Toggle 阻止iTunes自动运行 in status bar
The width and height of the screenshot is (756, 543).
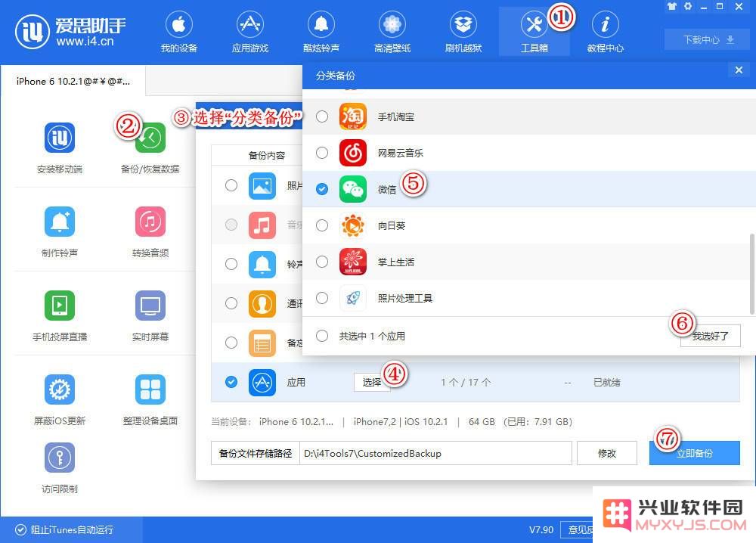[64, 529]
